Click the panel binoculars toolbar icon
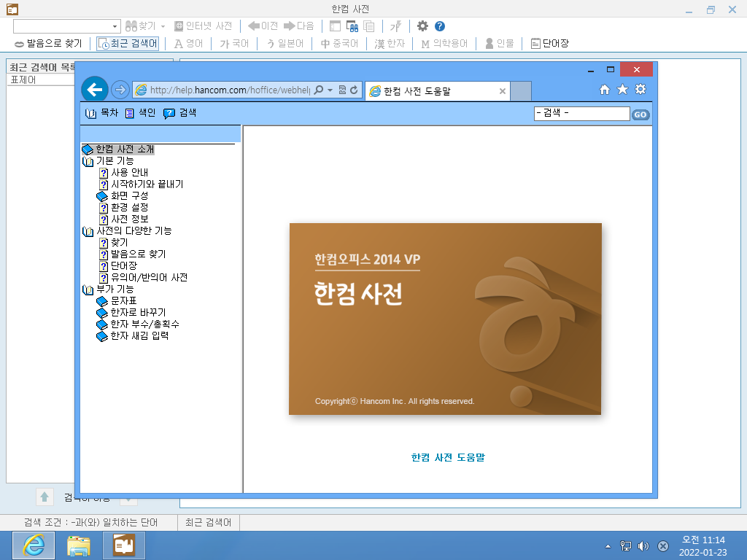This screenshot has width=747, height=560. 352,26
